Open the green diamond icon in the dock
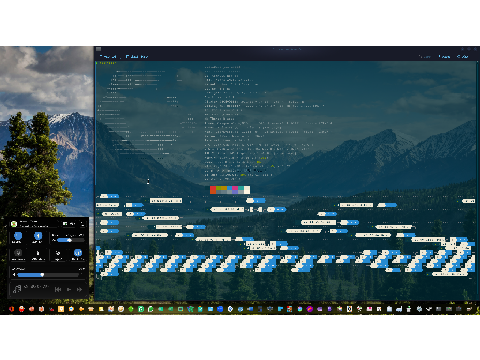 point(131,309)
